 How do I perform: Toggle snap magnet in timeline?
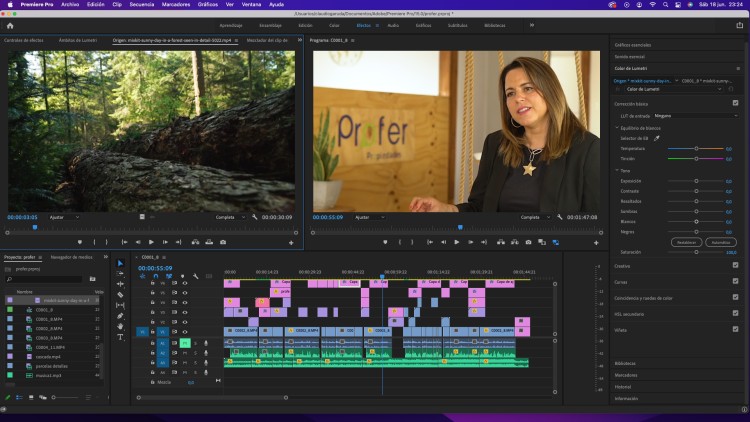(x=155, y=276)
